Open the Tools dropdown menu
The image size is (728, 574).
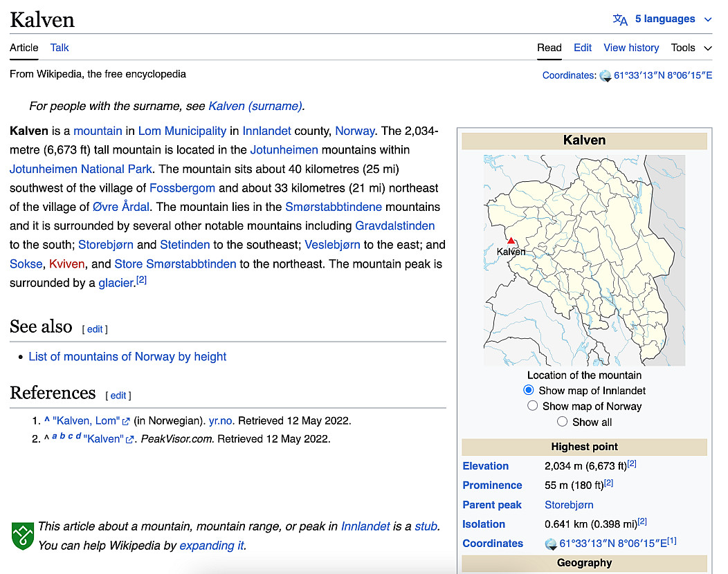[x=691, y=48]
